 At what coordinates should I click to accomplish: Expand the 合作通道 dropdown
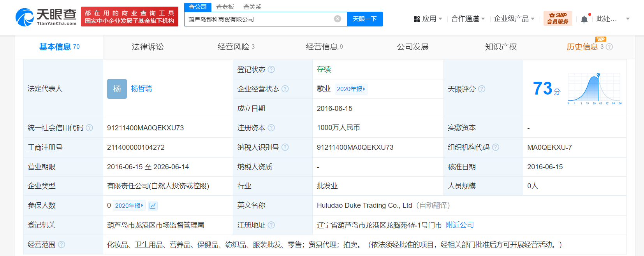pyautogui.click(x=468, y=19)
